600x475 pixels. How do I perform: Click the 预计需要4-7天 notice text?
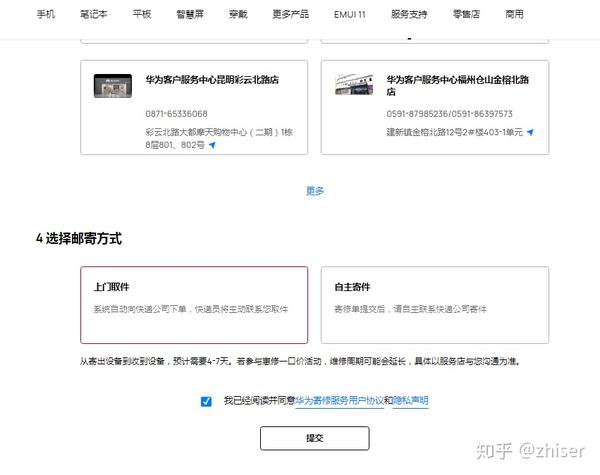coord(300,361)
